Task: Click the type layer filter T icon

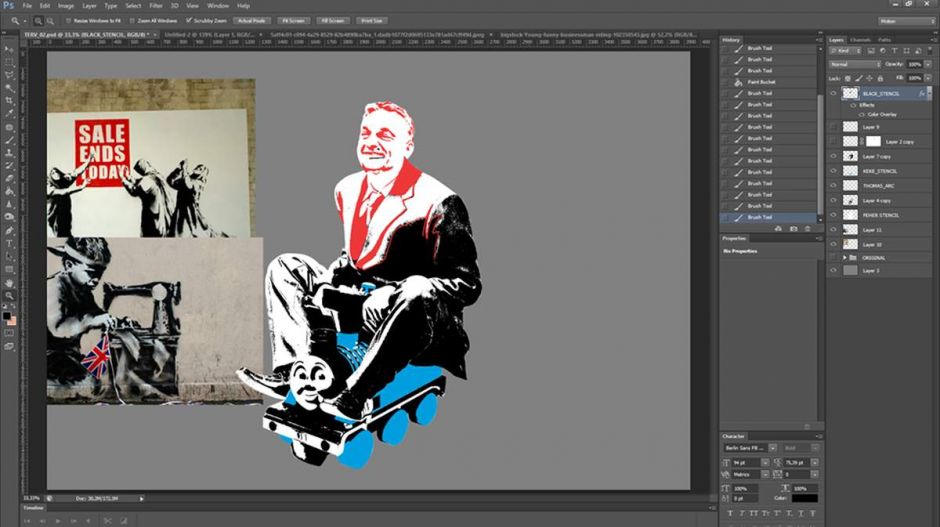Action: 894,51
